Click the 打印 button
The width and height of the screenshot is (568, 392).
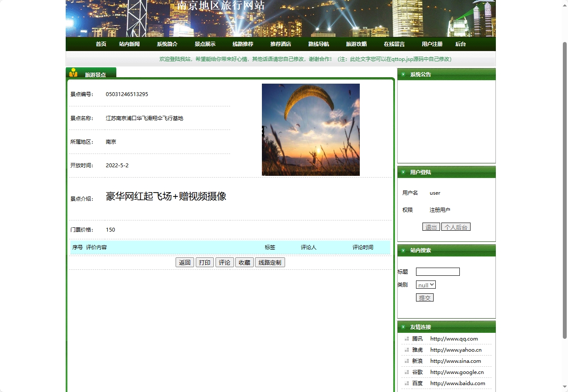[x=205, y=262]
